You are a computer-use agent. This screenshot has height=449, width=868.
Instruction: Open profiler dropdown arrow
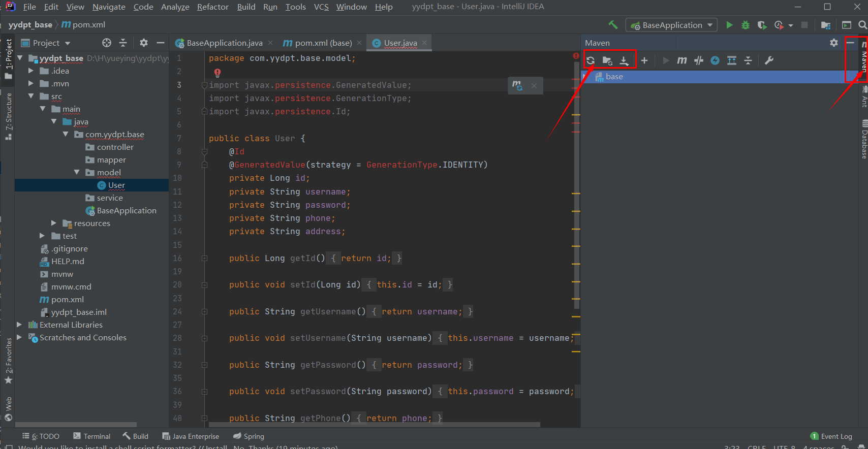790,25
